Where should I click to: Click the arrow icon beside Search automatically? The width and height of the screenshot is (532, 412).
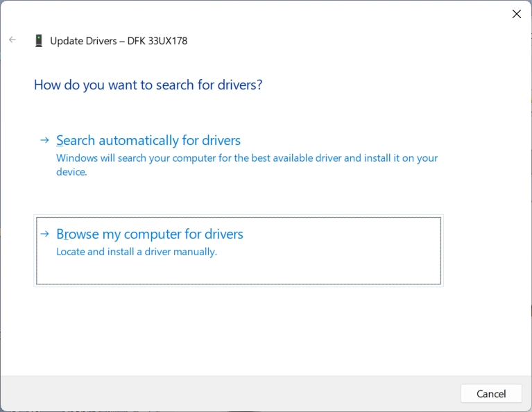[x=44, y=140]
